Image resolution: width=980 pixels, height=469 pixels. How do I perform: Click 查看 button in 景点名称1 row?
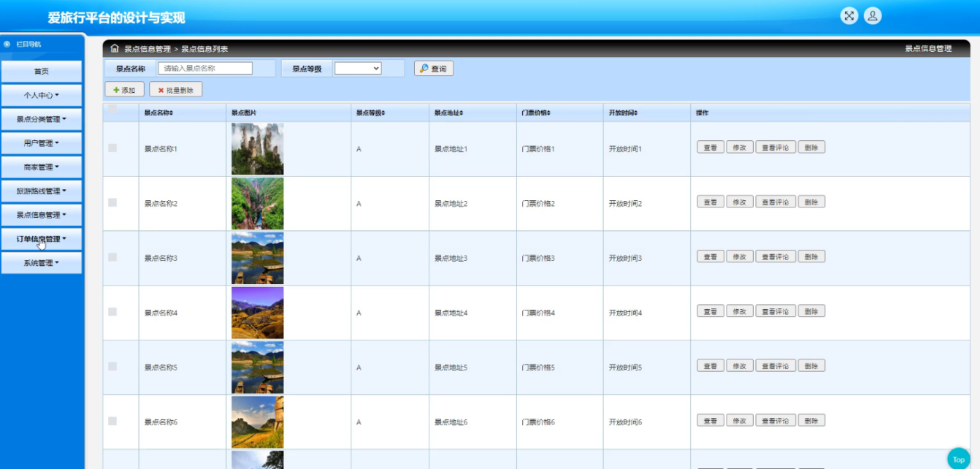(710, 148)
